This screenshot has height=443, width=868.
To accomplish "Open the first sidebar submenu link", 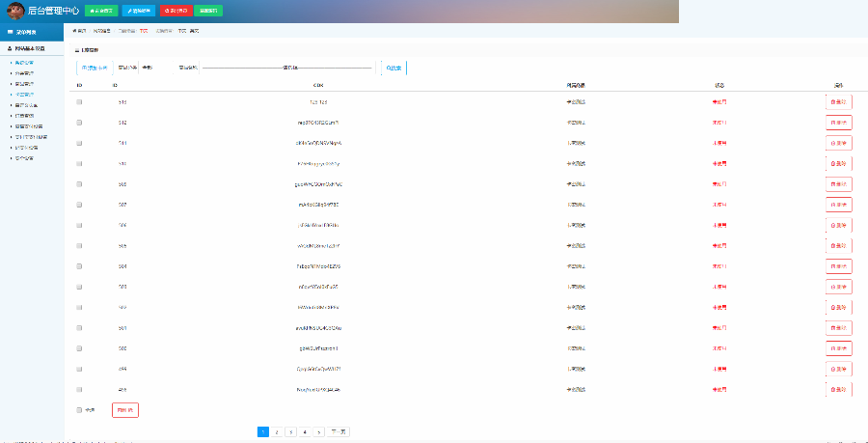I will point(24,63).
